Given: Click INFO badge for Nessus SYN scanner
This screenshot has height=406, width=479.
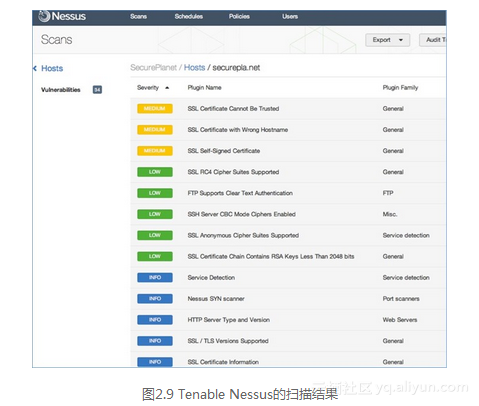Looking at the screenshot, I should pos(155,299).
